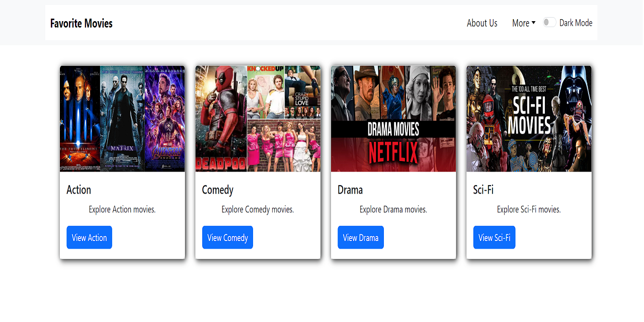Click the View Action button
644x322 pixels.
point(89,237)
